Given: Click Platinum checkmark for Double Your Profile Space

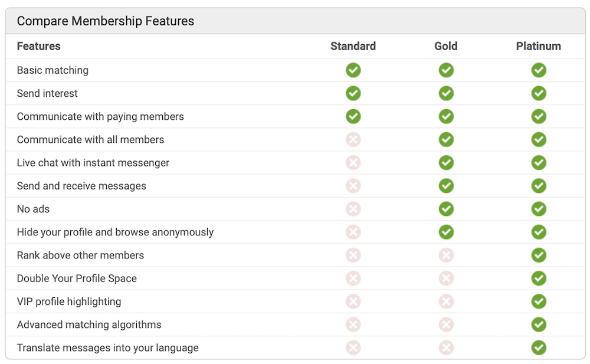Looking at the screenshot, I should point(539,278).
